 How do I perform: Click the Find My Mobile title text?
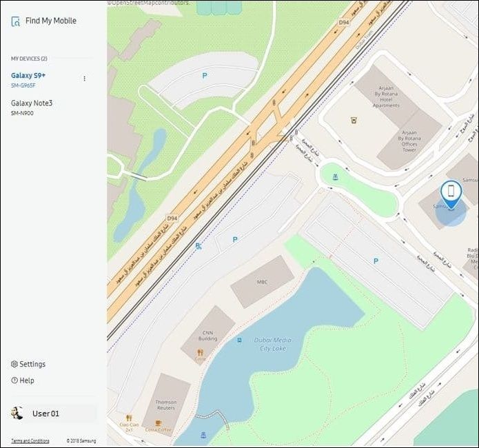[51, 21]
